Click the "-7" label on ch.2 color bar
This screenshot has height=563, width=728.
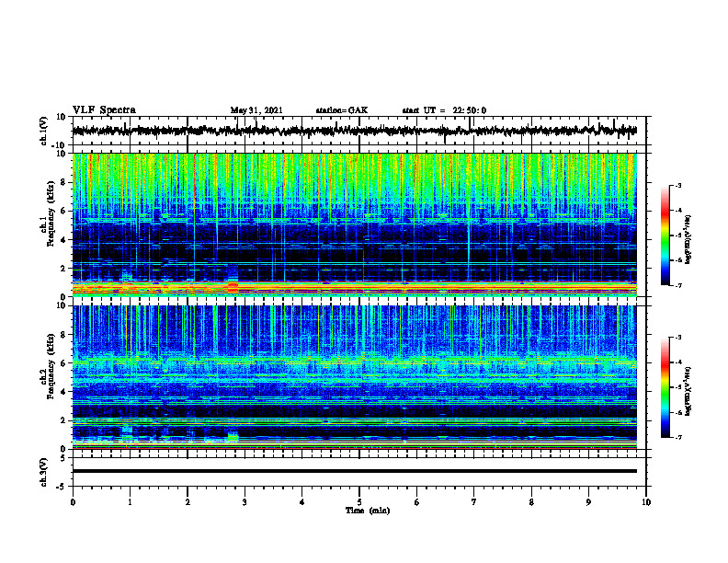(x=678, y=437)
